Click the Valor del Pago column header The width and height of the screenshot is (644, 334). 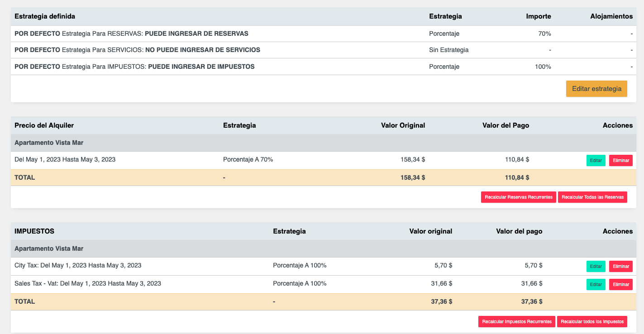click(506, 125)
